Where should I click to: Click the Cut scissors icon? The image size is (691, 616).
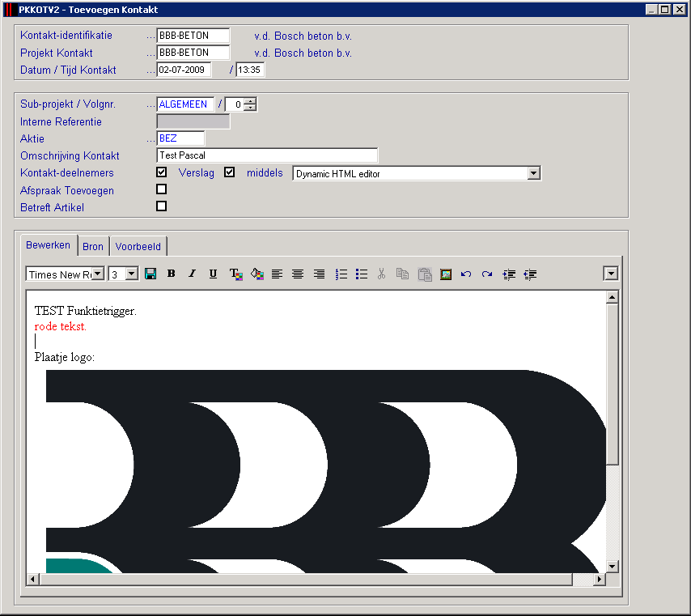(x=382, y=274)
